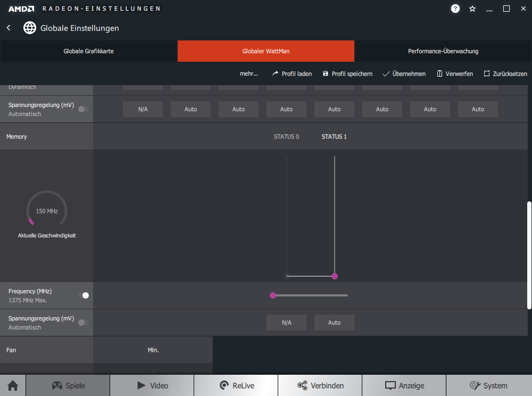Open the Spiele section
Viewport: 532px width, 396px height.
pos(68,385)
